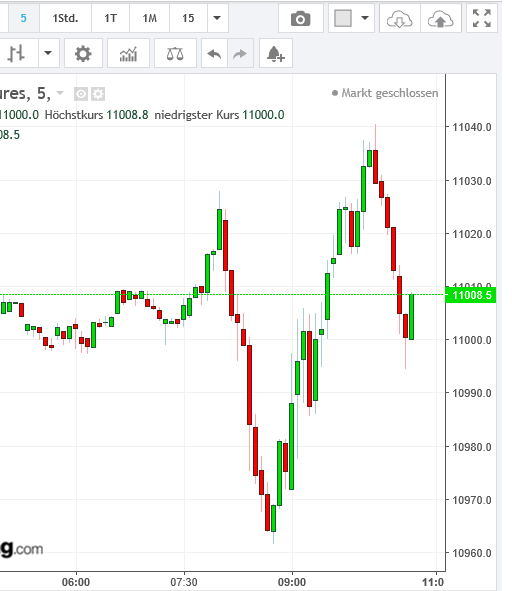
Task: Load chart layout from cloud
Action: click(x=399, y=18)
